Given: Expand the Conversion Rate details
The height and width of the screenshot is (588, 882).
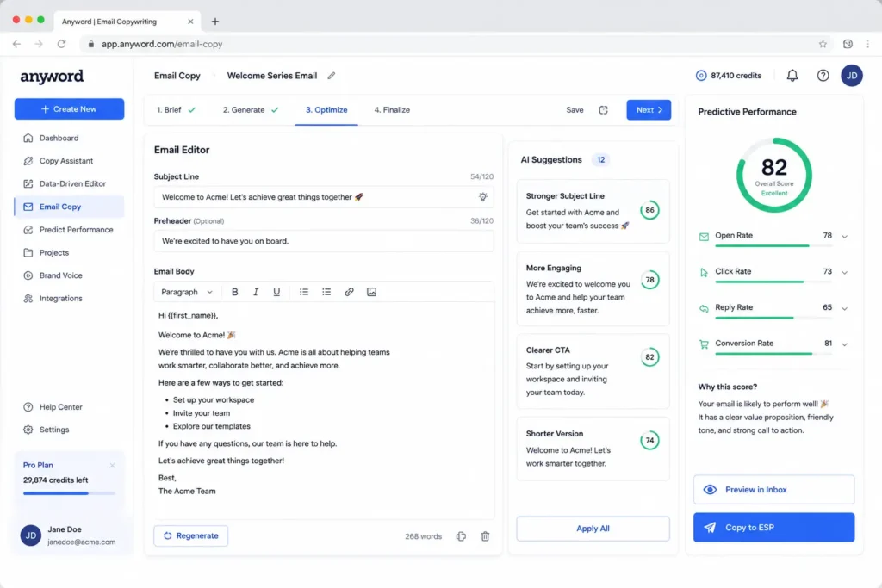Looking at the screenshot, I should point(844,344).
